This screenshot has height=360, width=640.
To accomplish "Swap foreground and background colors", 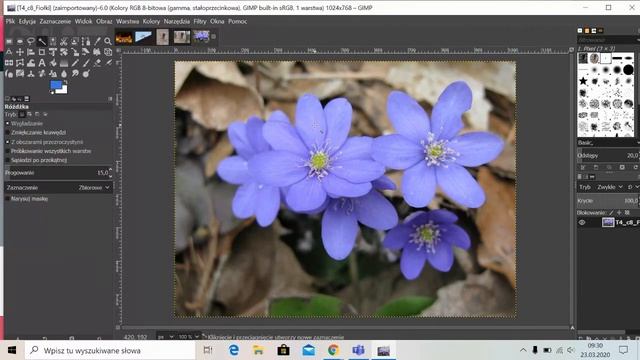I will point(66,82).
